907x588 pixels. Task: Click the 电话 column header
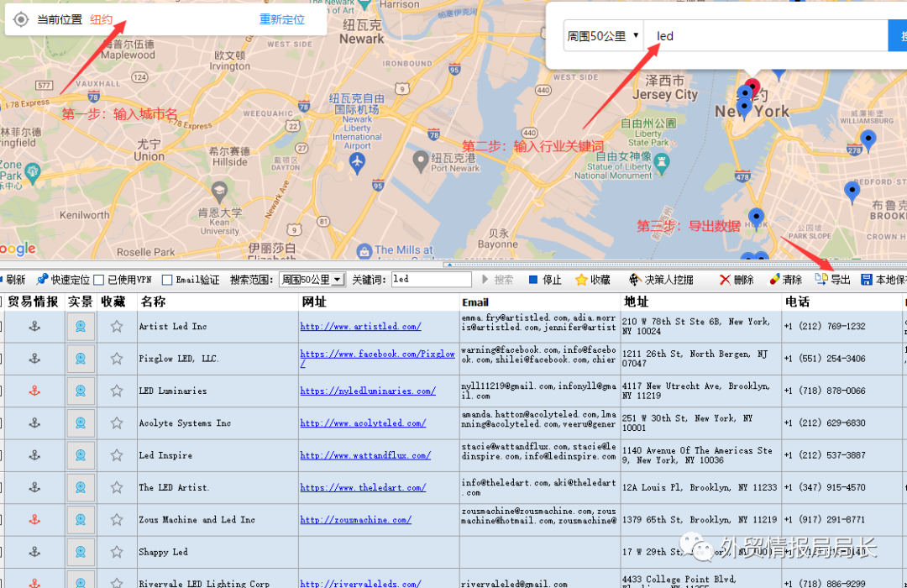point(841,302)
